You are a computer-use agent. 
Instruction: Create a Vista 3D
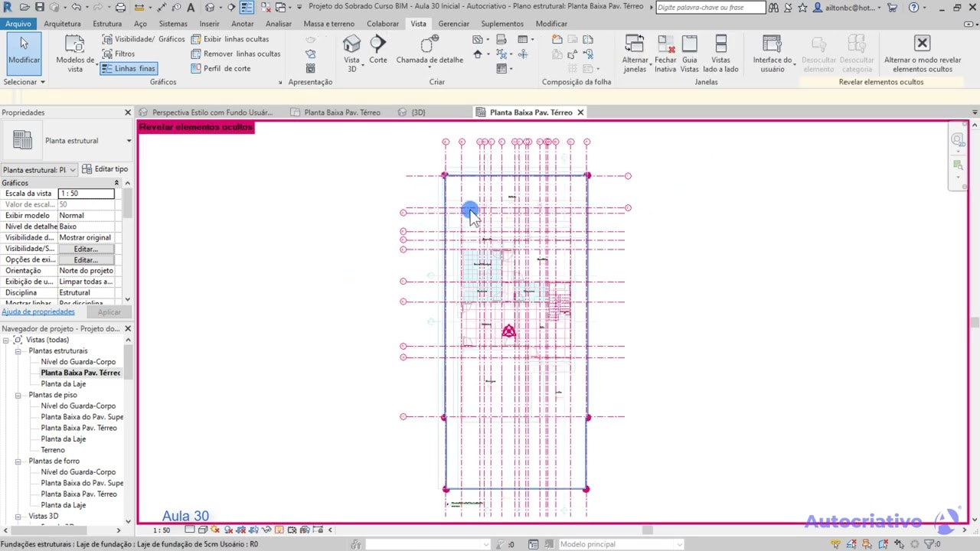coord(351,54)
